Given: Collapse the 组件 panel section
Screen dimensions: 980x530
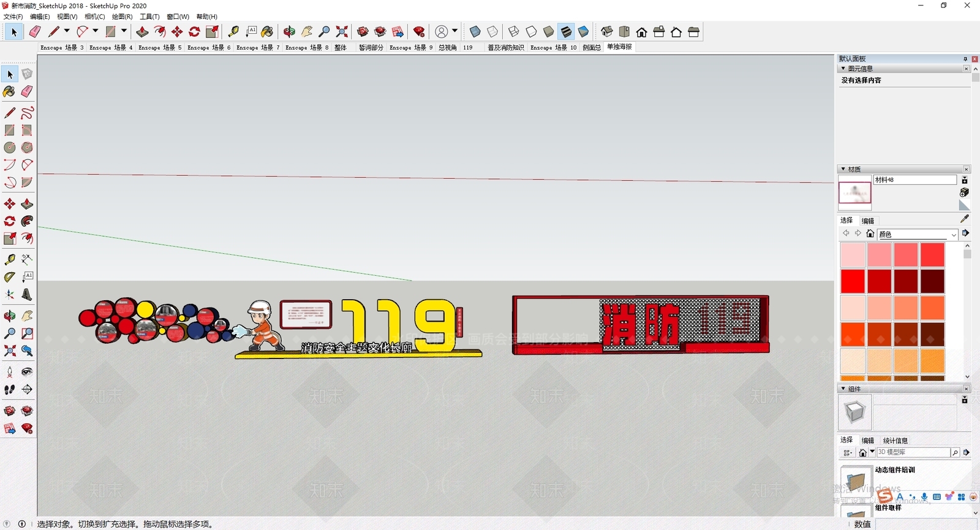Looking at the screenshot, I should click(x=843, y=389).
